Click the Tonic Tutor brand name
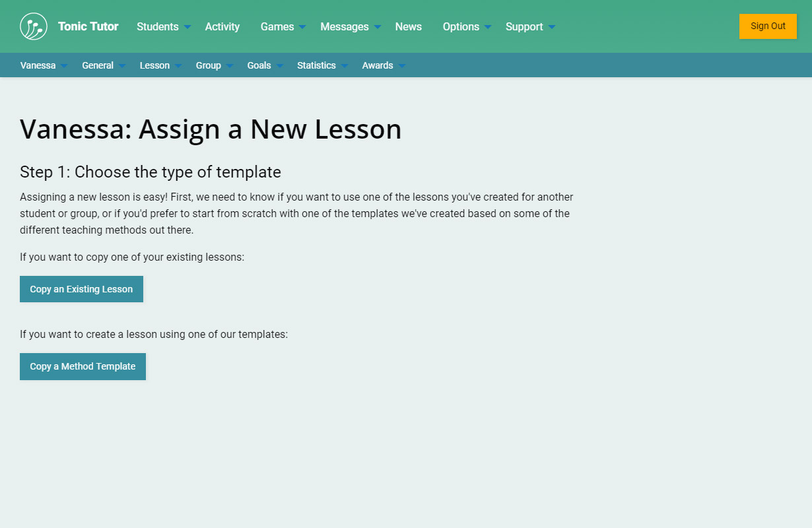This screenshot has height=528, width=812. click(88, 26)
